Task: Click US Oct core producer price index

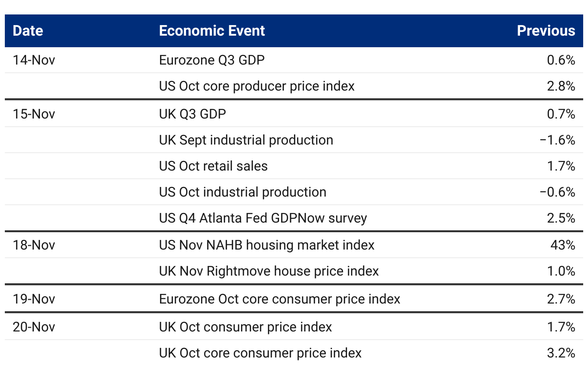Action: (x=256, y=86)
